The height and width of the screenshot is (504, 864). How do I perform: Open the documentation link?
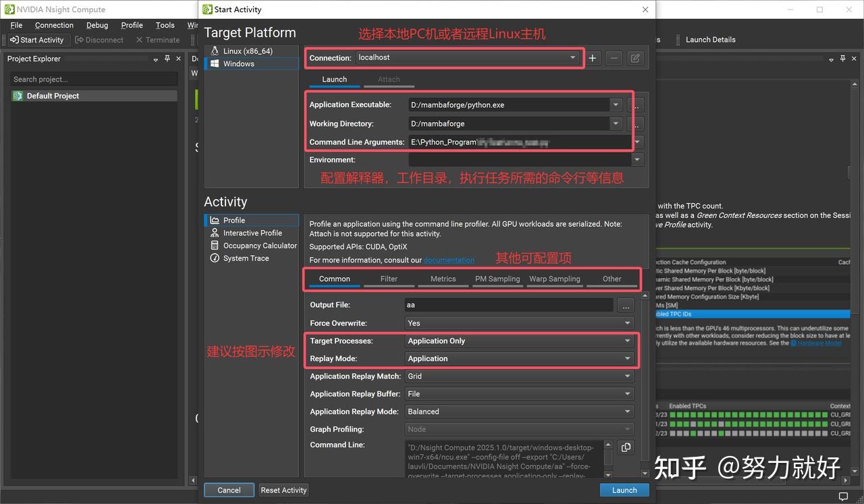click(449, 260)
